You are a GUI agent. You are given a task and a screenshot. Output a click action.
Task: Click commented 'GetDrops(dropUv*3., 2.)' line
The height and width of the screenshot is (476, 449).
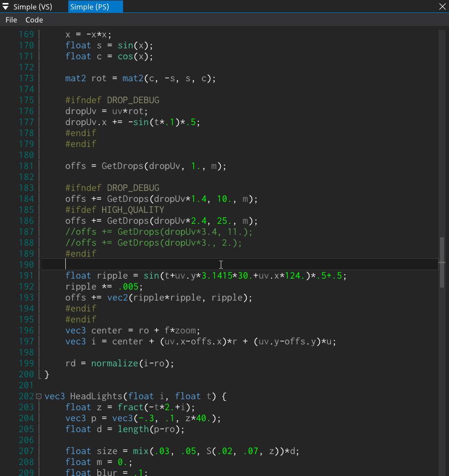pos(153,243)
